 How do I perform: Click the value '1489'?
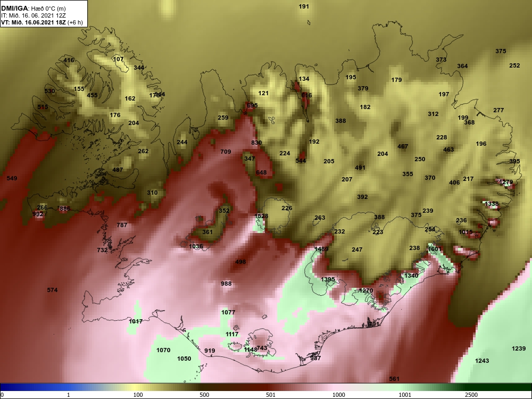click(321, 249)
